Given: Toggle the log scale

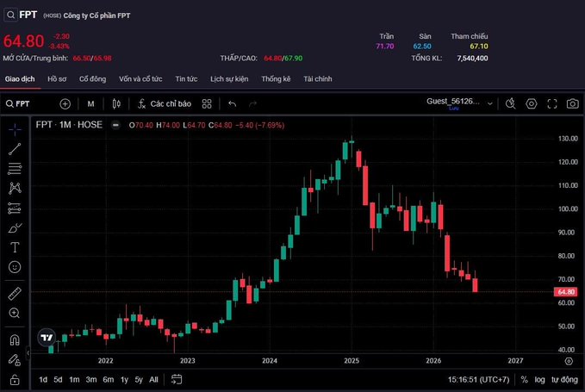Looking at the screenshot, I should click(x=539, y=380).
